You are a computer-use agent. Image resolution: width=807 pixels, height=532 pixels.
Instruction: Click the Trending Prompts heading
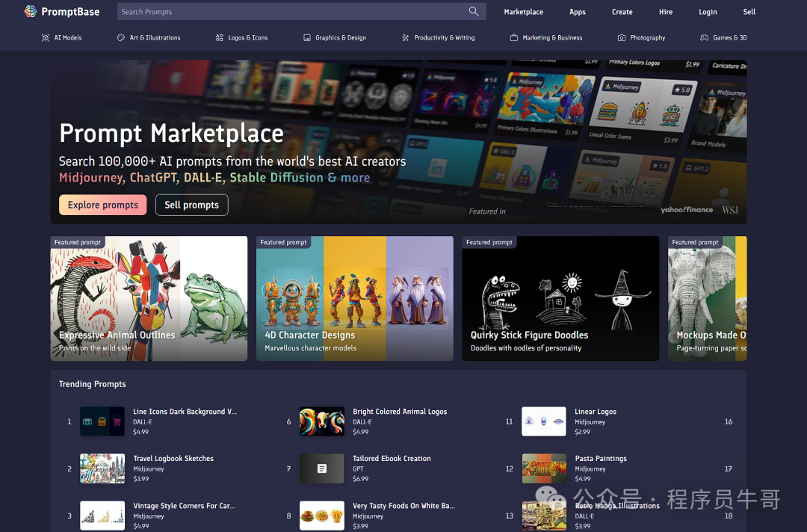pyautogui.click(x=92, y=384)
